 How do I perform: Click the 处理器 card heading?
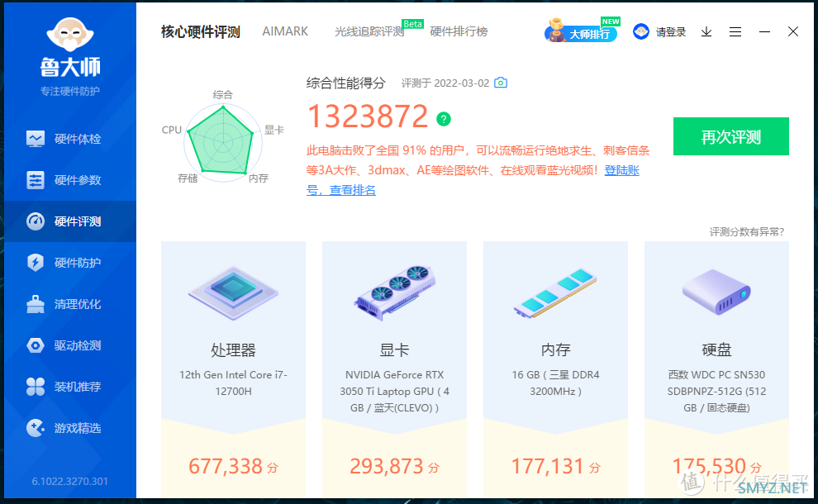pyautogui.click(x=233, y=349)
